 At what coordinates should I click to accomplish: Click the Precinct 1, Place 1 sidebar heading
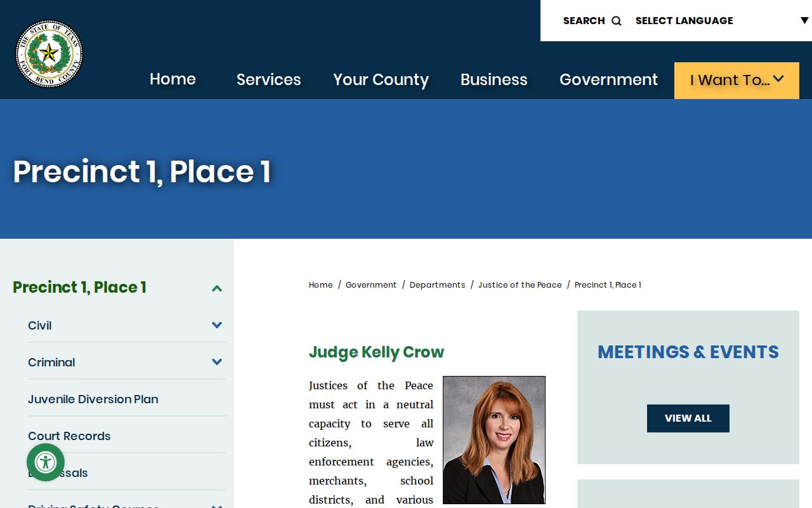[x=80, y=288]
